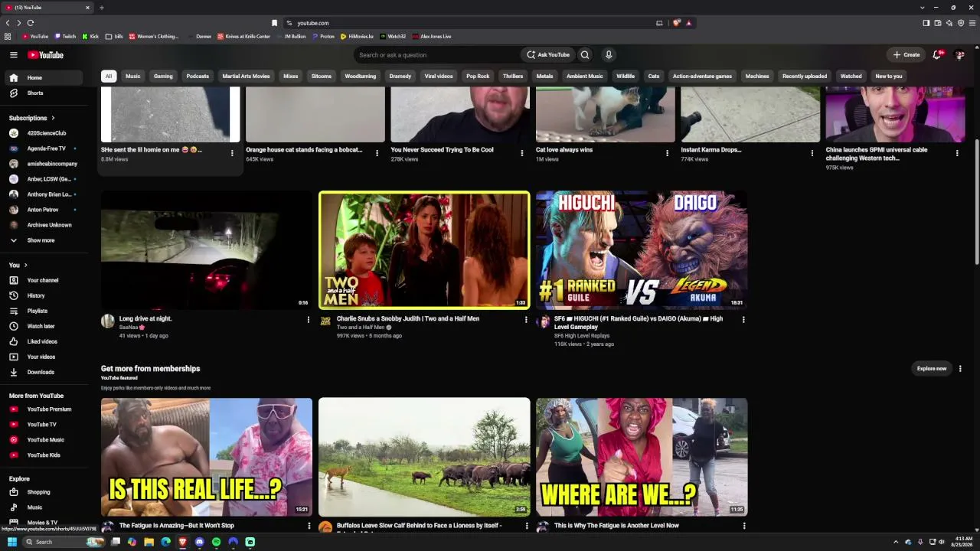The image size is (980, 551).
Task: Click the search magnifier button
Action: click(585, 55)
